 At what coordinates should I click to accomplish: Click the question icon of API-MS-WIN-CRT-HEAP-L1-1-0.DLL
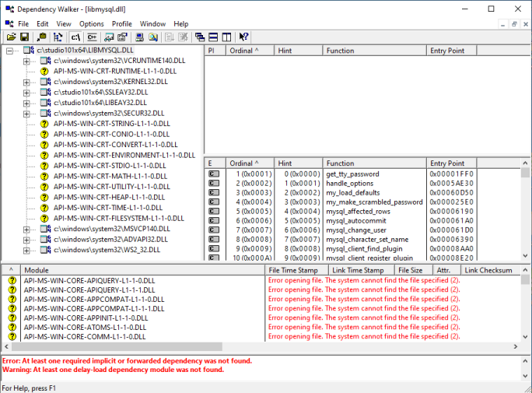pos(44,198)
